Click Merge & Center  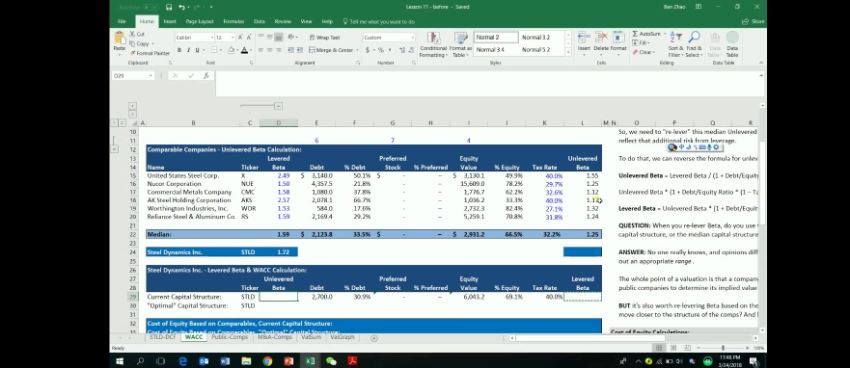coord(330,50)
